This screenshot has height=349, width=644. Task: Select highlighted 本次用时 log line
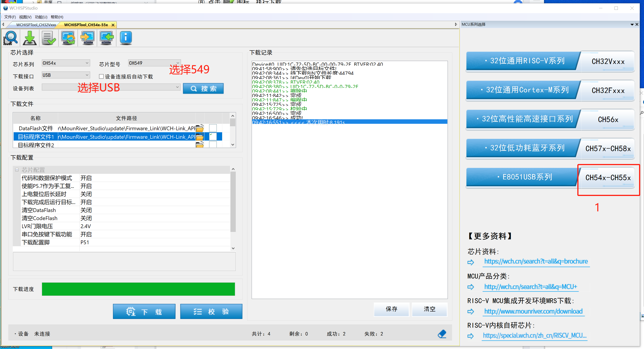tap(349, 122)
